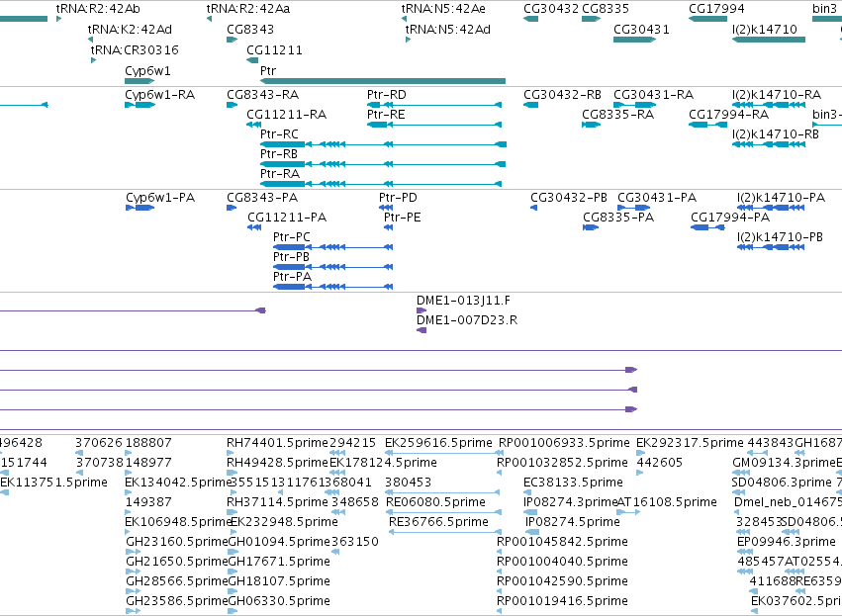Click the CG30432 gene glyph
This screenshot has height=616, width=842.
pyautogui.click(x=530, y=19)
